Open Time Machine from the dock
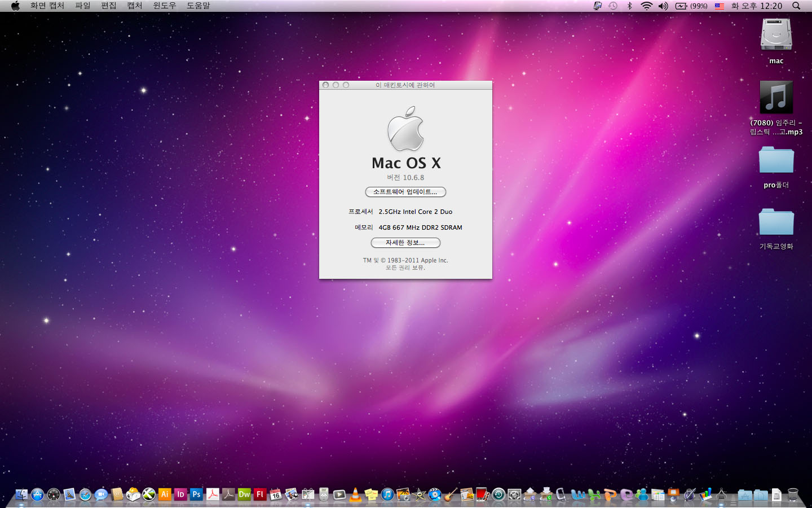 498,495
